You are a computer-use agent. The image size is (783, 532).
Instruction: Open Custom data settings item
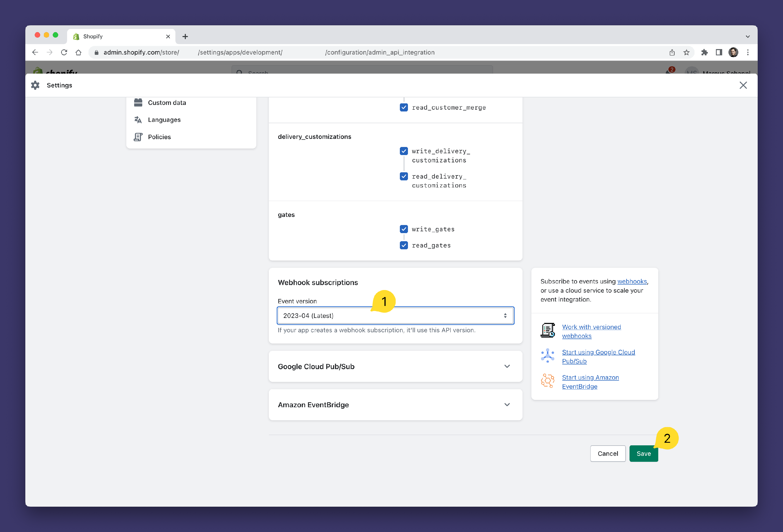[167, 102]
